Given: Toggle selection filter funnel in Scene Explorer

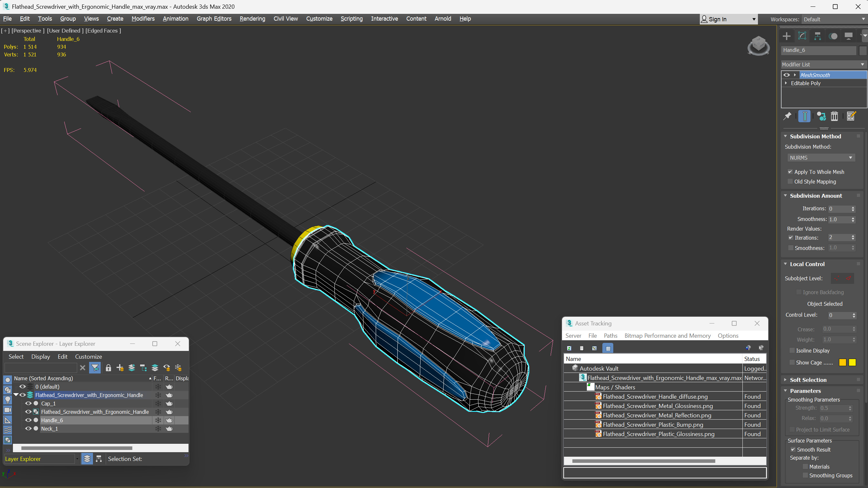Looking at the screenshot, I should click(95, 368).
